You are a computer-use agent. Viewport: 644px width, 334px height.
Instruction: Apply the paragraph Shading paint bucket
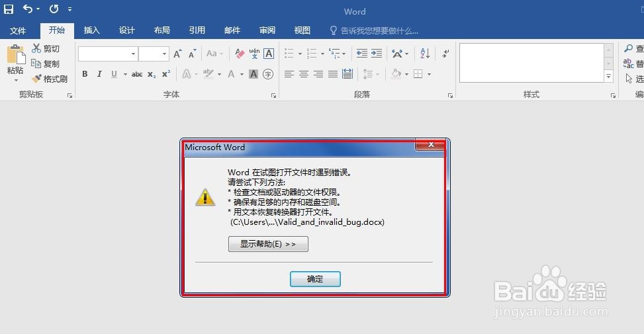(x=396, y=74)
